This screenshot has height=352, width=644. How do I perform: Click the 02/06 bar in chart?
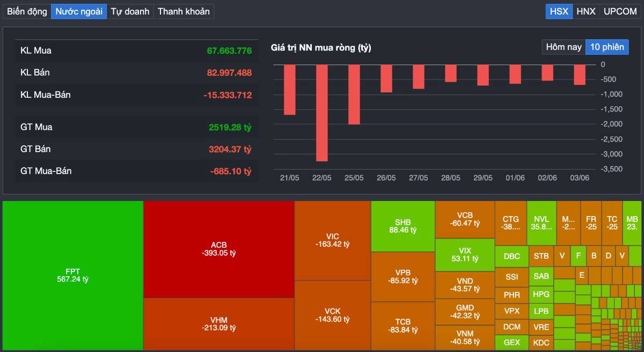[x=547, y=73]
